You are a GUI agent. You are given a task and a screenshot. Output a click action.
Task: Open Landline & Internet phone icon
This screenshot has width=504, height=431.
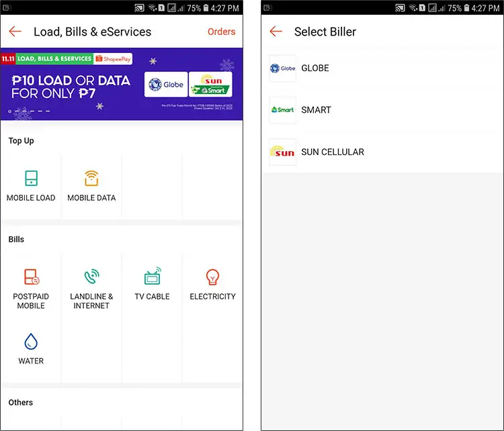click(x=92, y=277)
